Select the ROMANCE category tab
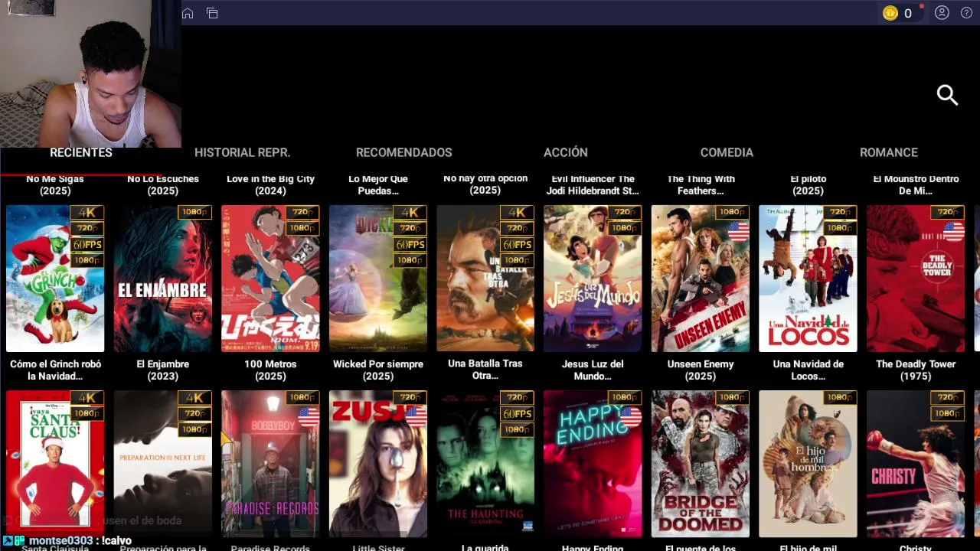This screenshot has height=551, width=980. coord(889,152)
